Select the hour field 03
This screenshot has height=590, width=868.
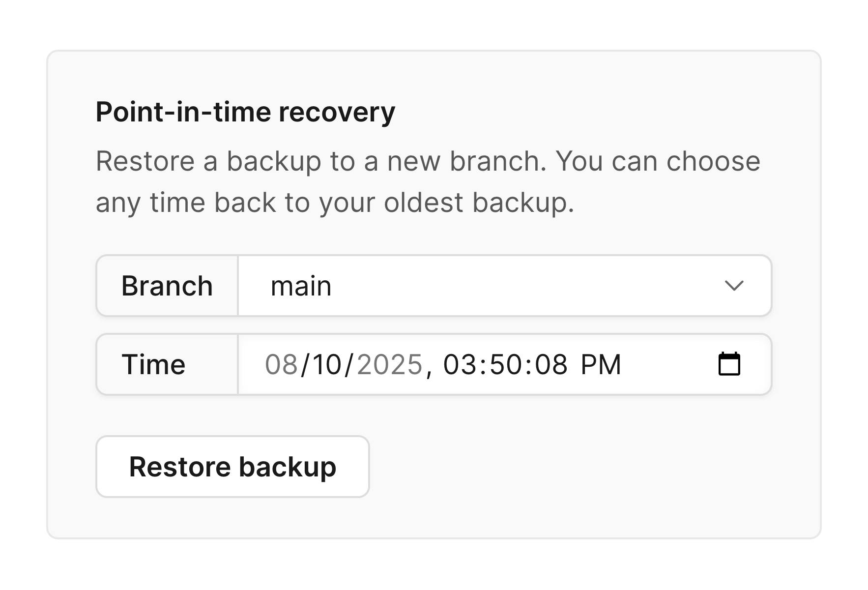click(x=459, y=365)
